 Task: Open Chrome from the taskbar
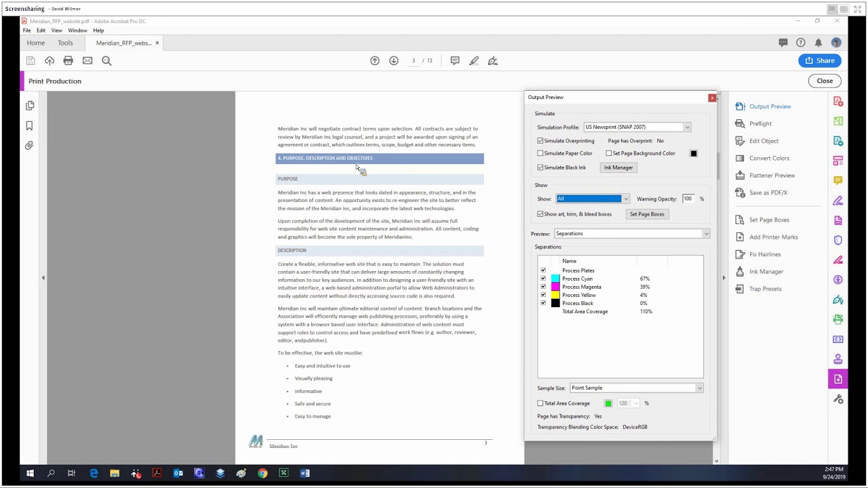262,473
